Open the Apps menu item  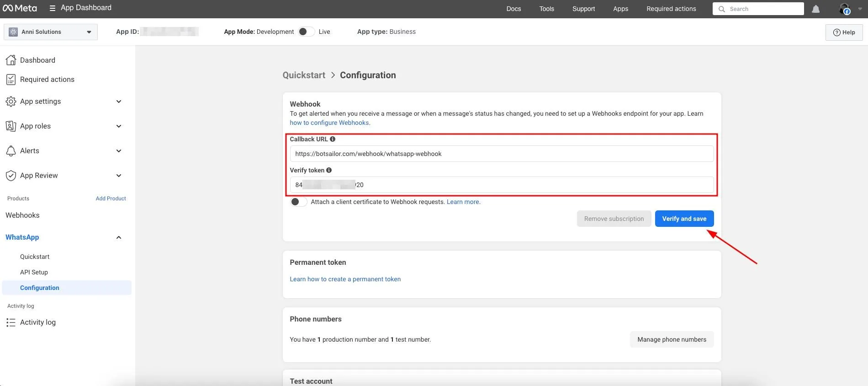[x=620, y=9]
